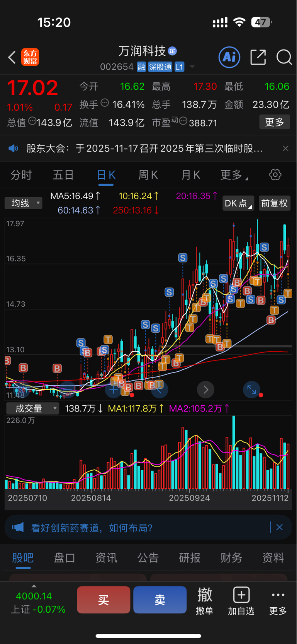Image resolution: width=297 pixels, height=644 pixels.
Task: Switch to 五日 chart tab
Action: 63,175
